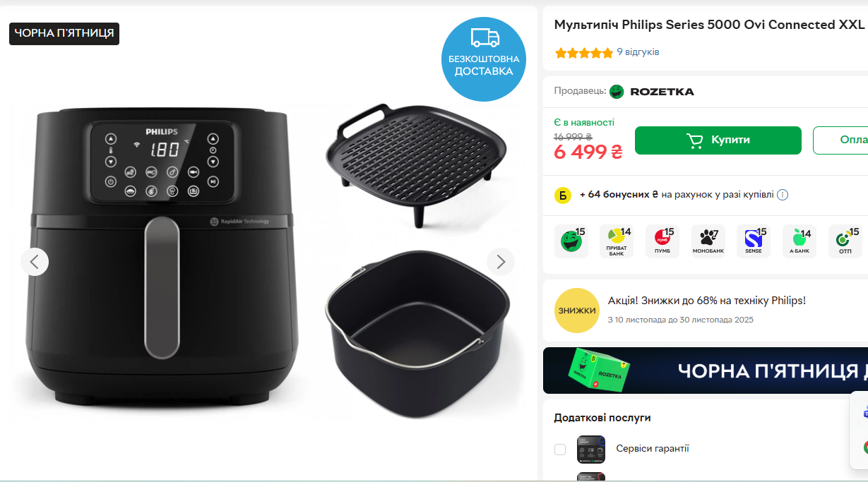868x482 pixels.
Task: Open bonus info tooltip icon
Action: click(783, 195)
